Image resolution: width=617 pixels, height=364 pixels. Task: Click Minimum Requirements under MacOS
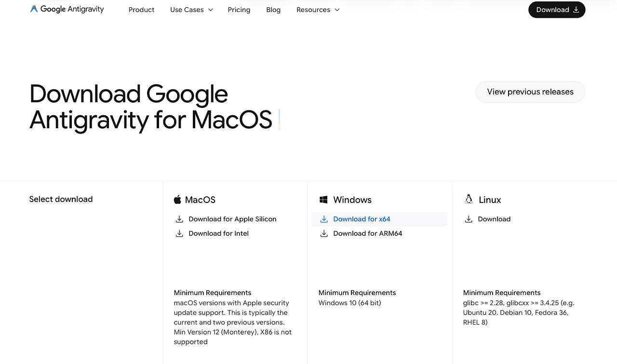(x=213, y=293)
